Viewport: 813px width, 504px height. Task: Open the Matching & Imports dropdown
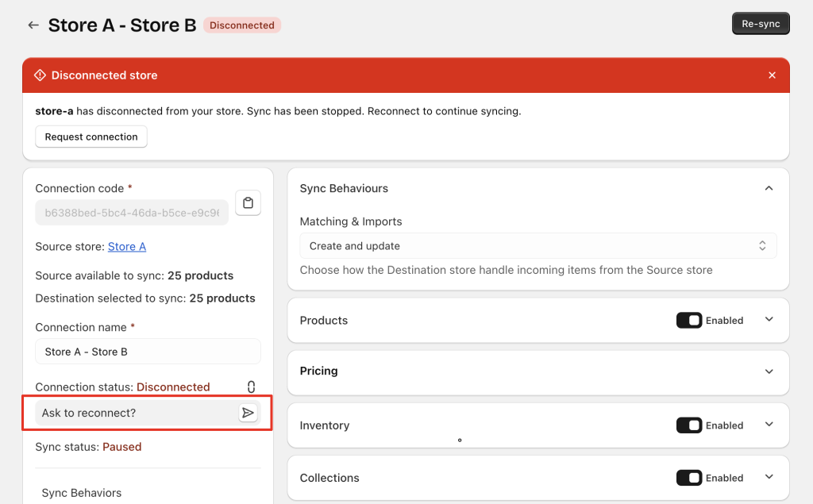click(x=538, y=246)
